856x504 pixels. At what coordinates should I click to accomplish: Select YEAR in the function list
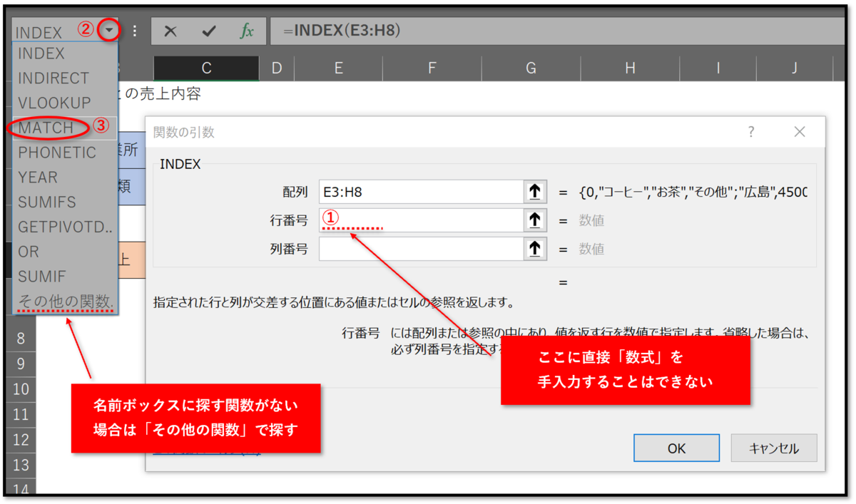(x=65, y=178)
